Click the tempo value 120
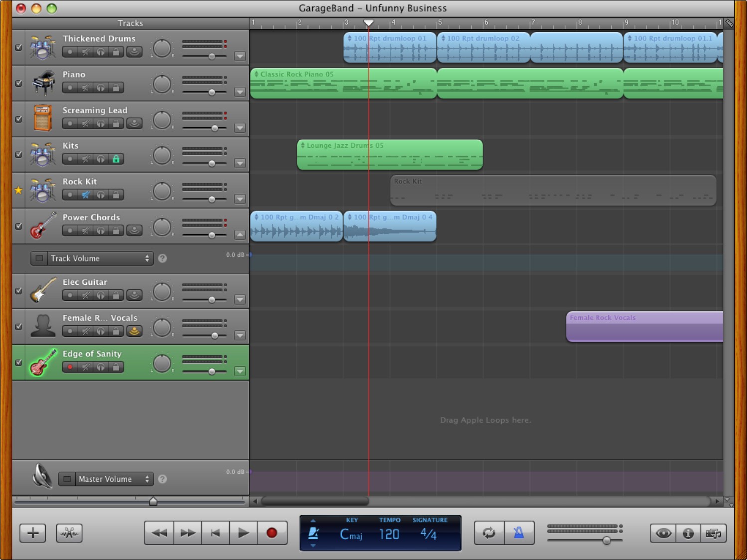The image size is (747, 560). [389, 535]
